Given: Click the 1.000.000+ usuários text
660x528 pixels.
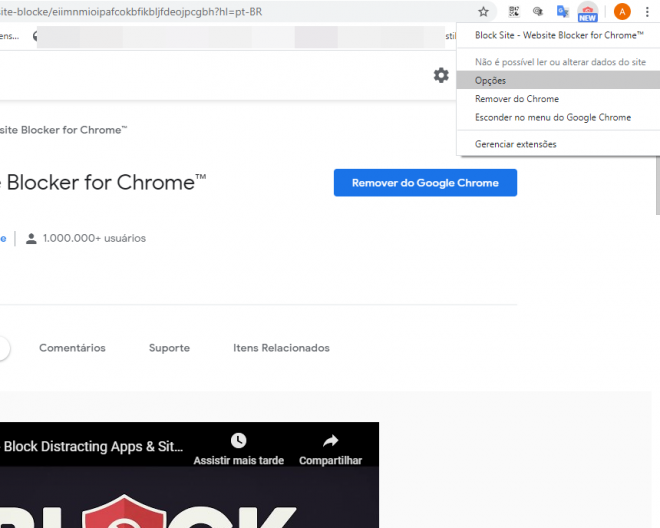Looking at the screenshot, I should coord(94,238).
